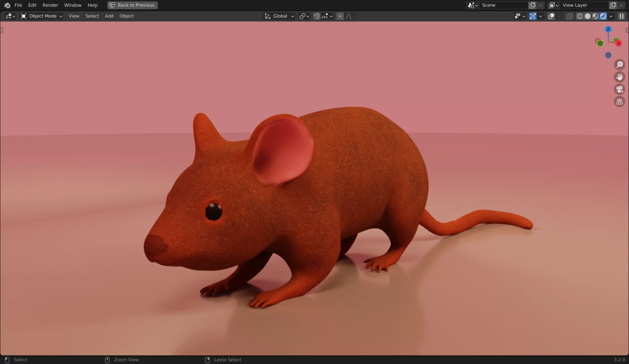
Task: Click the View Layer name field
Action: [584, 5]
